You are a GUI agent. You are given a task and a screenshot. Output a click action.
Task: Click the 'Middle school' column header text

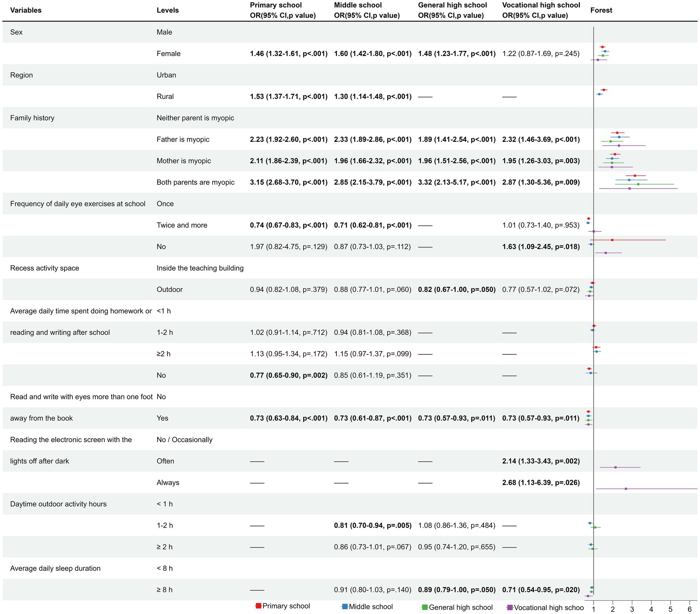[x=358, y=5]
